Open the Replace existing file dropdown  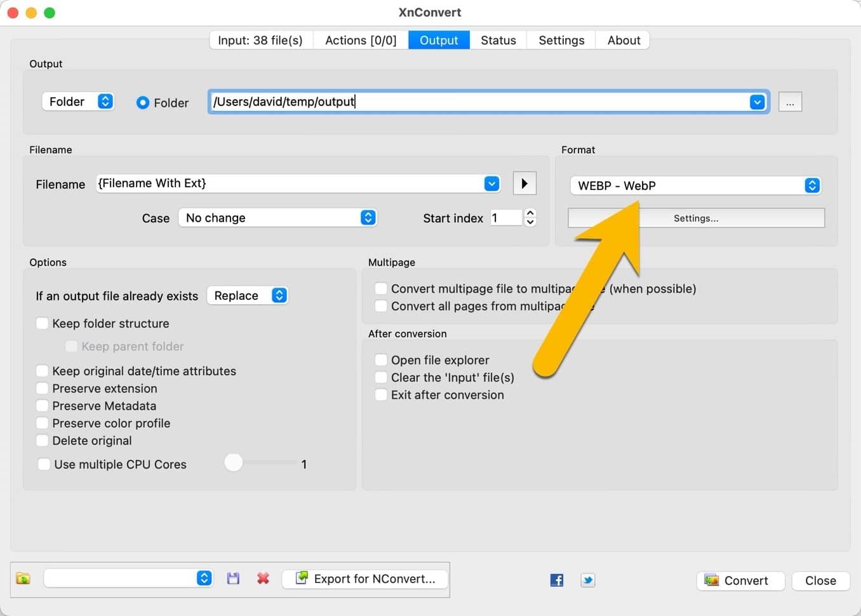click(248, 295)
